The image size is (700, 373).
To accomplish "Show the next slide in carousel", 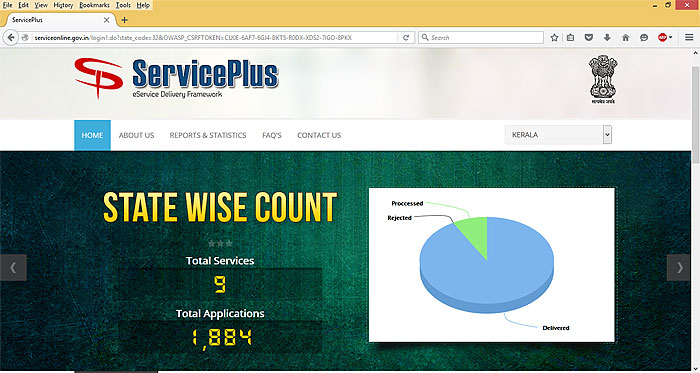I will coord(679,268).
